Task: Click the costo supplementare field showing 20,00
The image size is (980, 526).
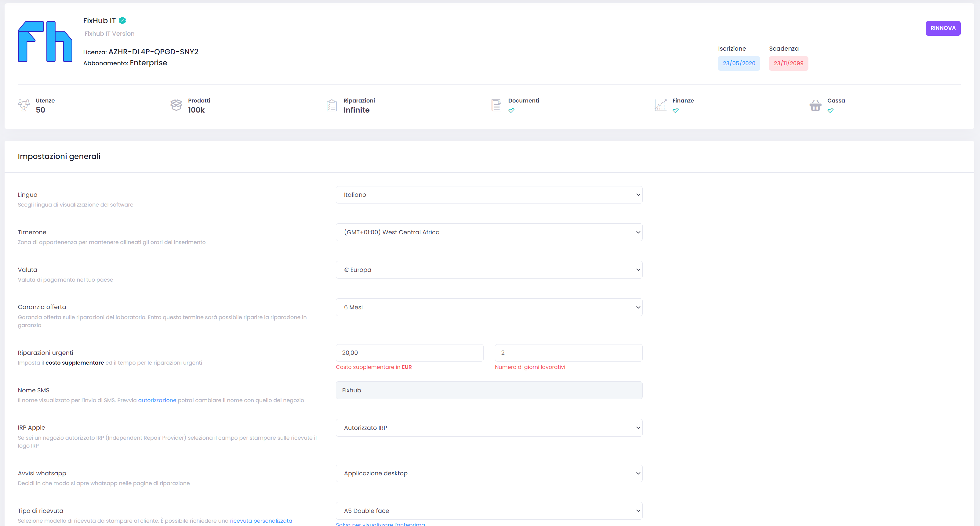Action: (x=409, y=353)
